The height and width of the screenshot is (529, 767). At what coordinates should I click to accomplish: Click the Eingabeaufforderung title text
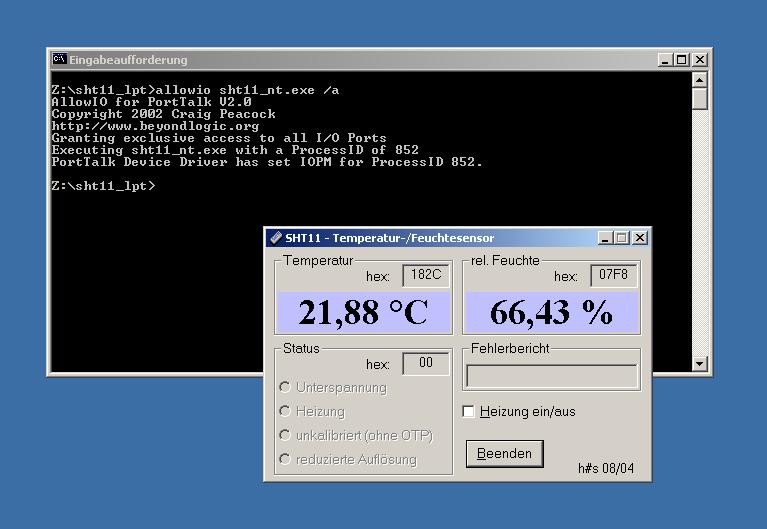pyautogui.click(x=128, y=60)
